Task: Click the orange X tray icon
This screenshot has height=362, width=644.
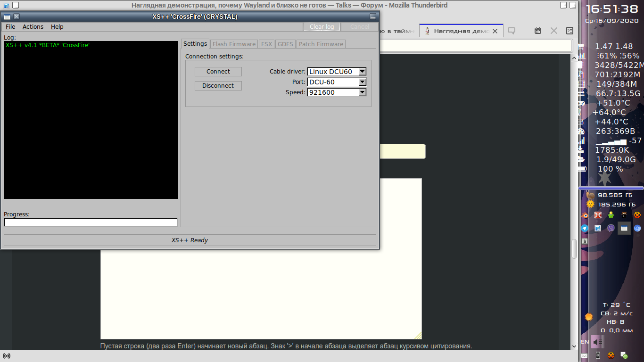Action: 611,355
